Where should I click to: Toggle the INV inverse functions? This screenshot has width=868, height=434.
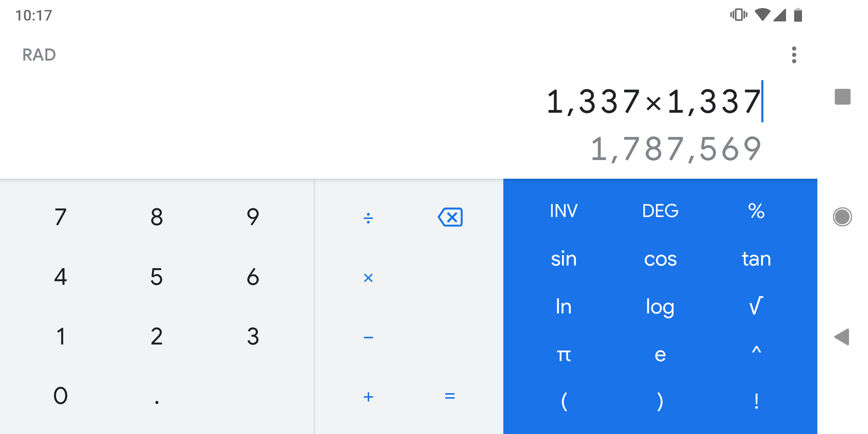(x=564, y=211)
